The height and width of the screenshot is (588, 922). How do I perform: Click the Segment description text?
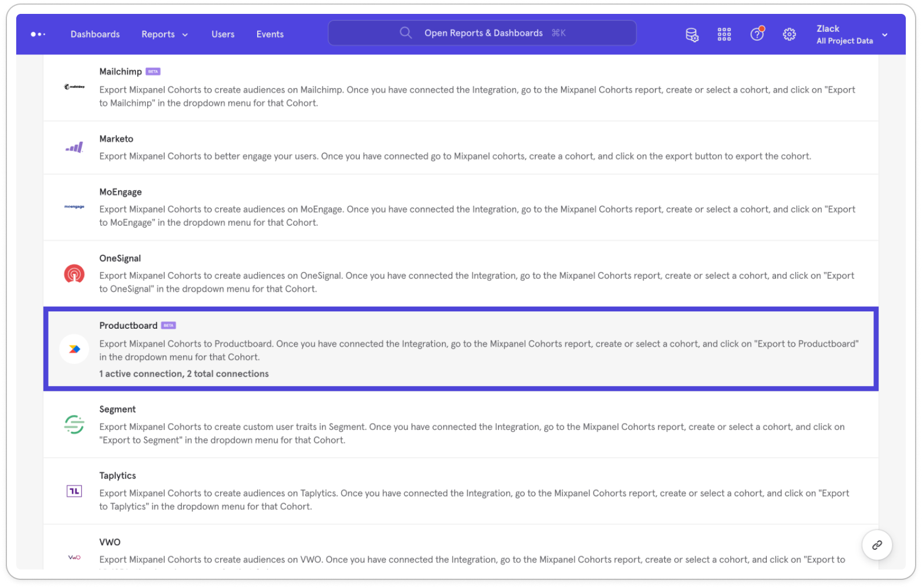point(472,433)
